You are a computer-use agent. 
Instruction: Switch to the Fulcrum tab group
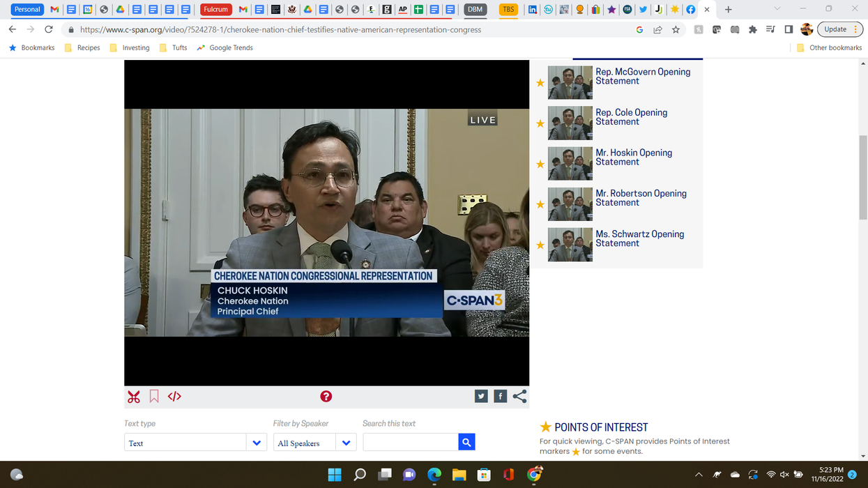(x=215, y=9)
